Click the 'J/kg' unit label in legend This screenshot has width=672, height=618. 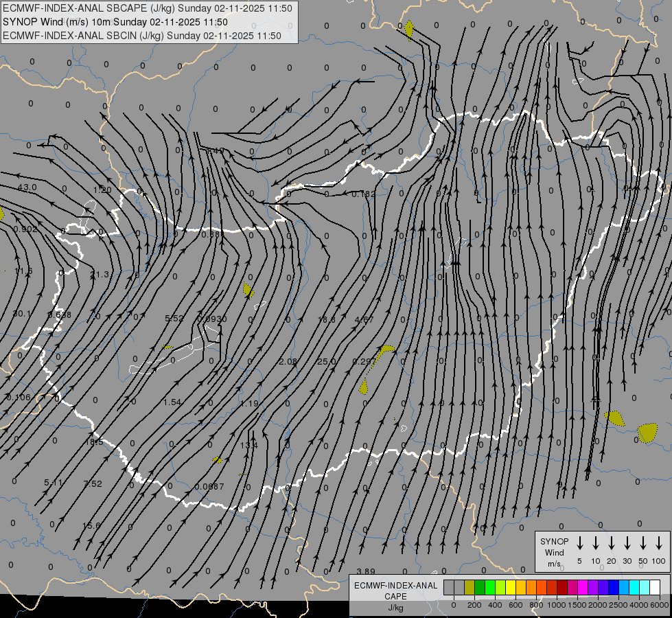click(395, 608)
